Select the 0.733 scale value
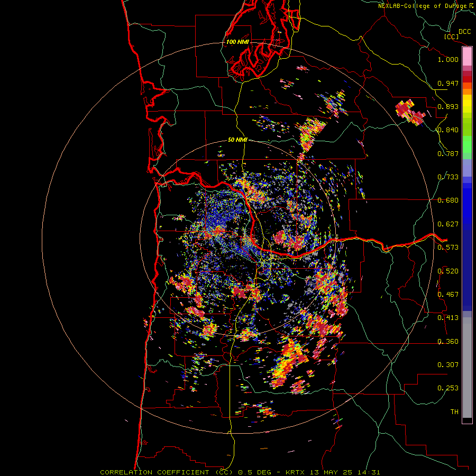 448,177
